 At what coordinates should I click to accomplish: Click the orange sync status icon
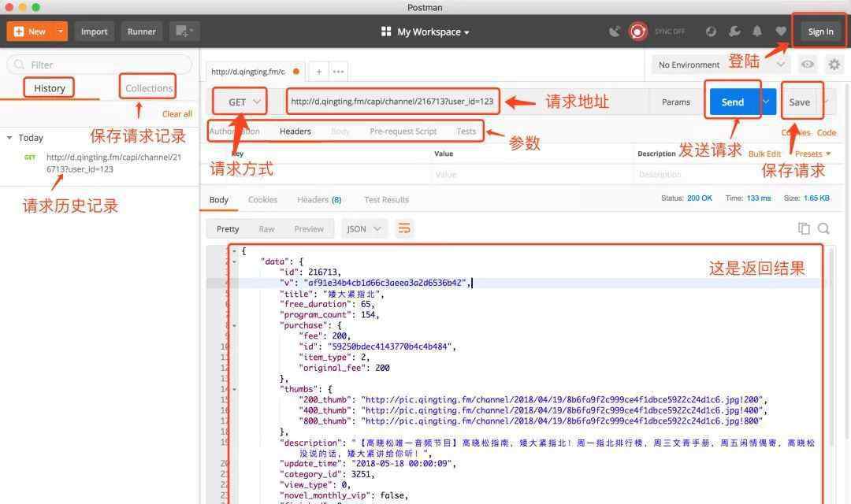pos(637,31)
